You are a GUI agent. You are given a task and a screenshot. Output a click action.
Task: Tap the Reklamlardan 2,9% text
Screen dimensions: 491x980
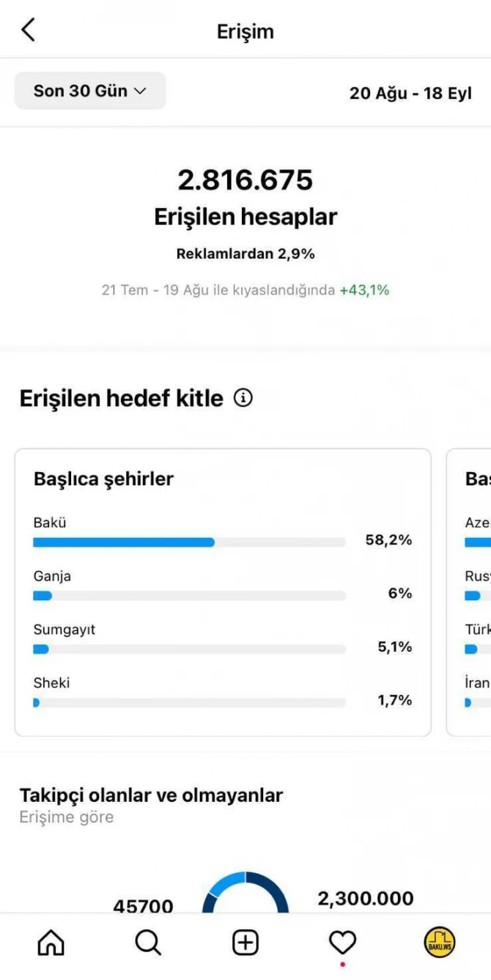click(x=245, y=254)
